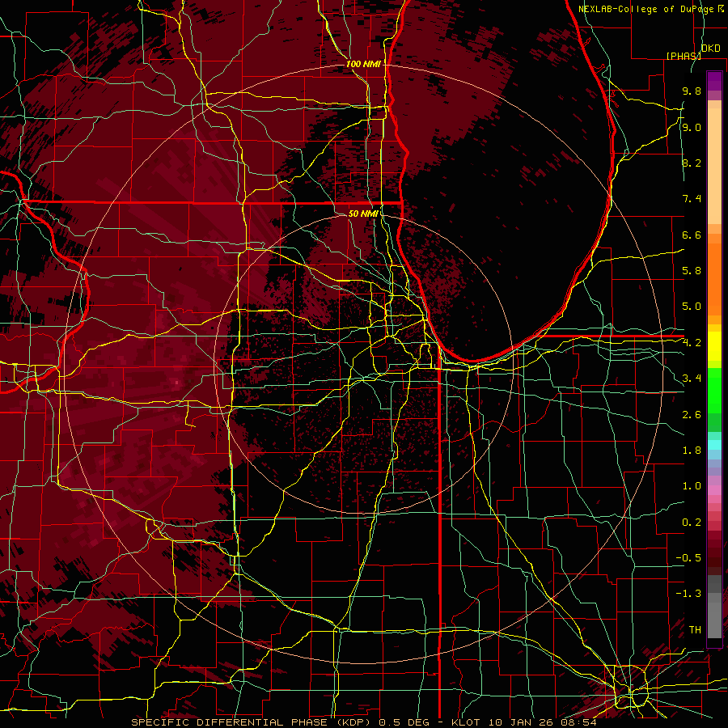Image resolution: width=728 pixels, height=728 pixels.
Task: Click the 3.4 value on the color scale
Action: click(x=692, y=379)
